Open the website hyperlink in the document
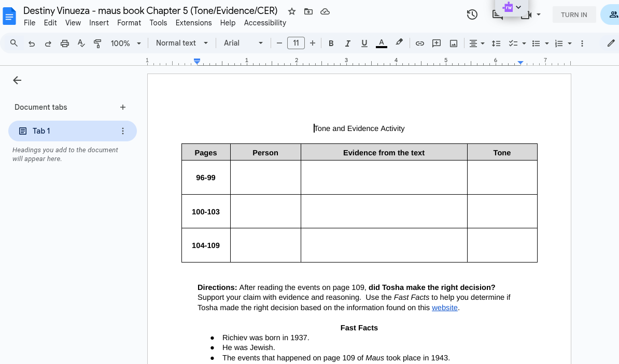This screenshot has height=364, width=619. (x=444, y=307)
